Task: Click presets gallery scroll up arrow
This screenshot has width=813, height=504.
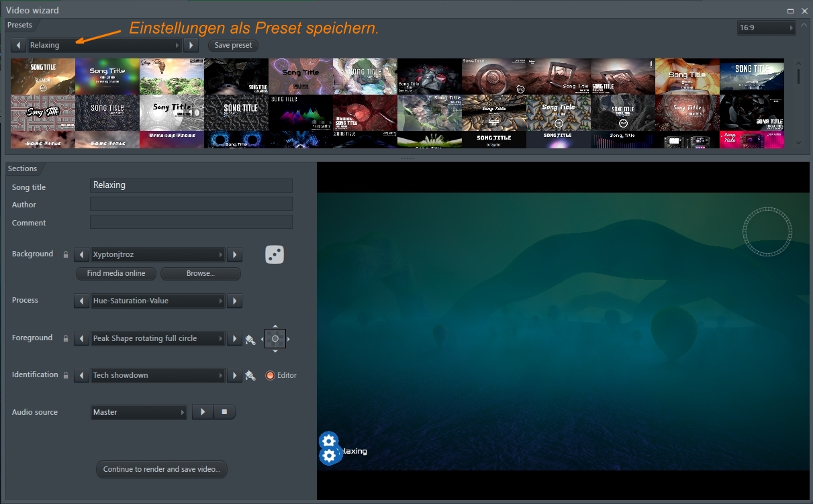Action: coord(798,64)
